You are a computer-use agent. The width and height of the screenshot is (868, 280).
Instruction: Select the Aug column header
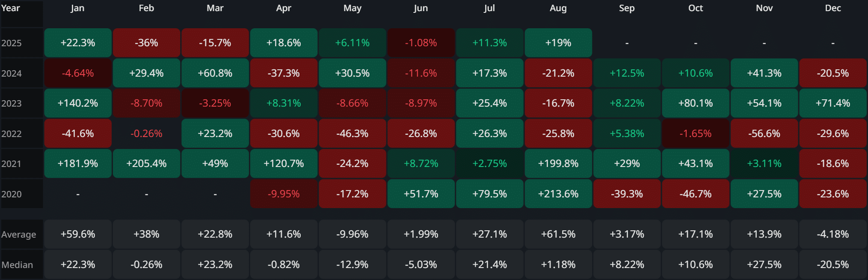click(558, 9)
